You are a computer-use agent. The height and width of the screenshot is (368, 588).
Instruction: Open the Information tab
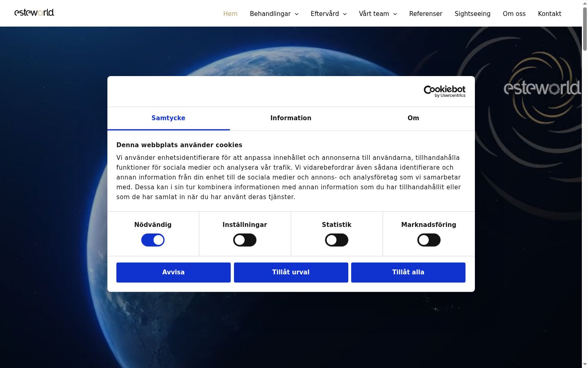pos(291,118)
